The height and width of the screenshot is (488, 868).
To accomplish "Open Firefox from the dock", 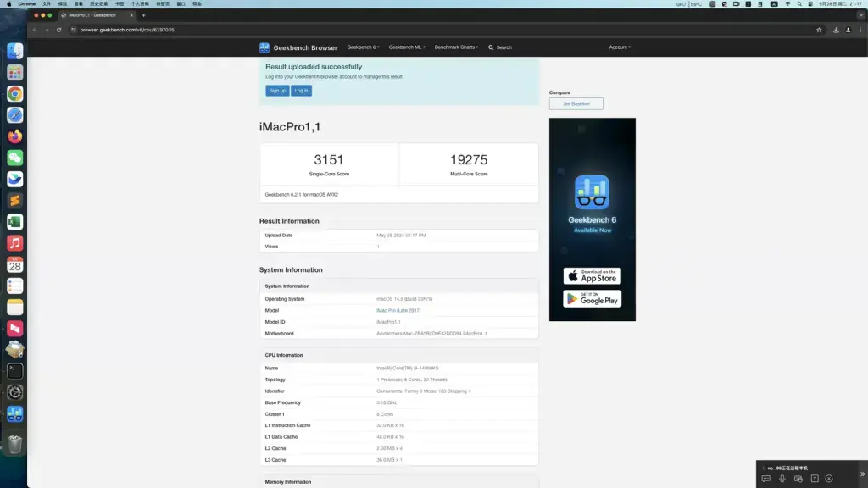I will (15, 136).
